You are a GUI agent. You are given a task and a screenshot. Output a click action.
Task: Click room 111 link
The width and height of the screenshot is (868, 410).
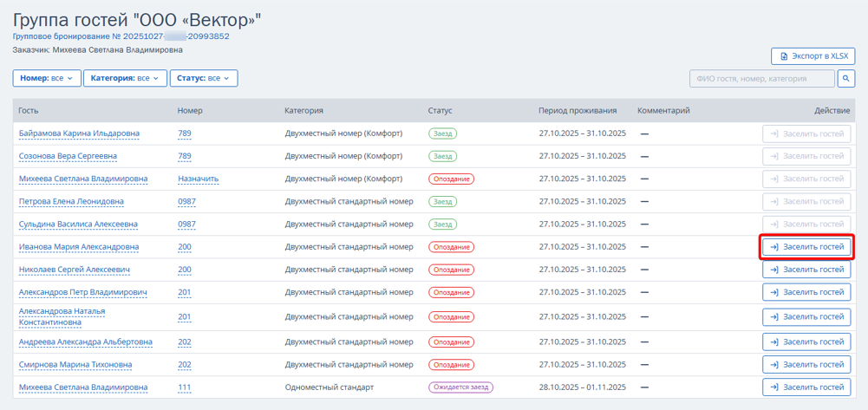(184, 387)
